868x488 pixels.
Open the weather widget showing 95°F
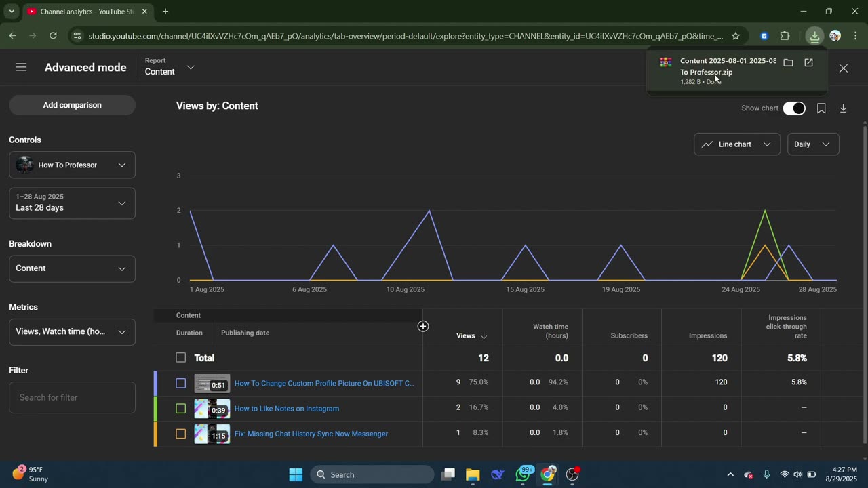31,474
